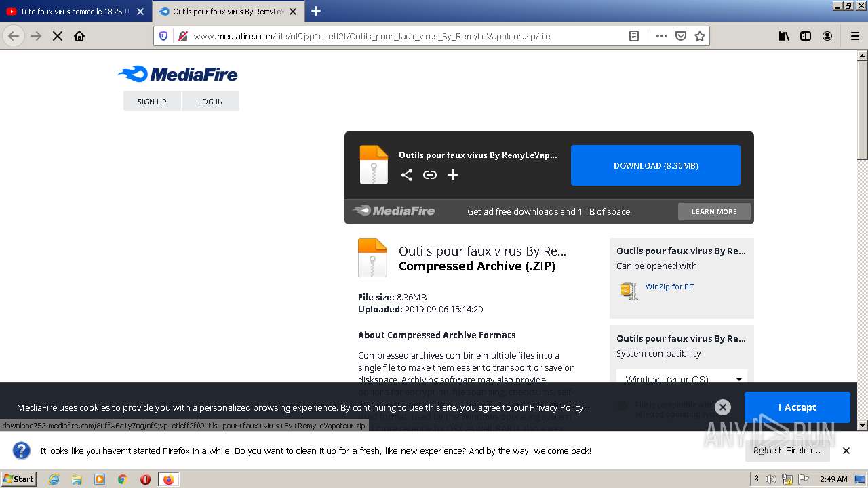The height and width of the screenshot is (488, 868).
Task: Select the Firefox taskbar button
Action: coord(169,479)
